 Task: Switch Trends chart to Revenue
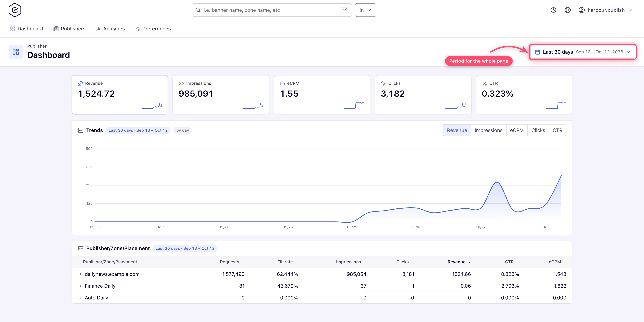(x=457, y=130)
